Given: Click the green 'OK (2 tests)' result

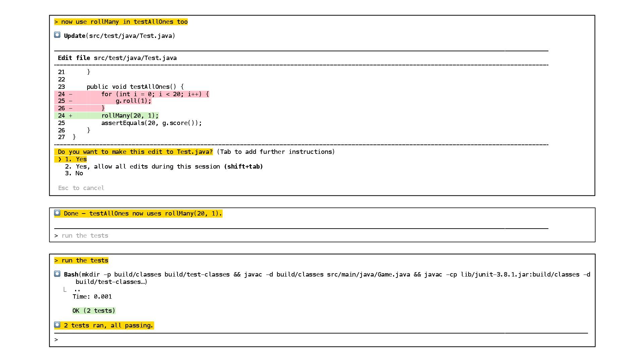Looking at the screenshot, I should [94, 311].
